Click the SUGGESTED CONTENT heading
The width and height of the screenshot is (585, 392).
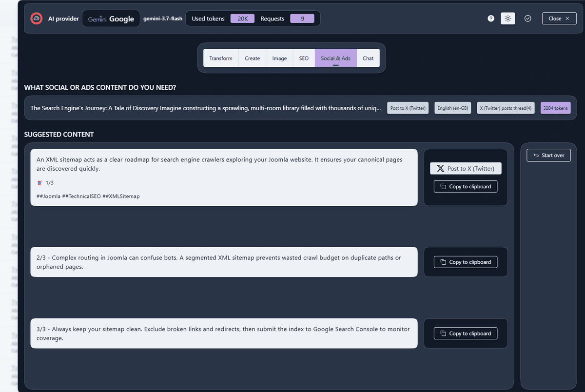click(x=59, y=134)
